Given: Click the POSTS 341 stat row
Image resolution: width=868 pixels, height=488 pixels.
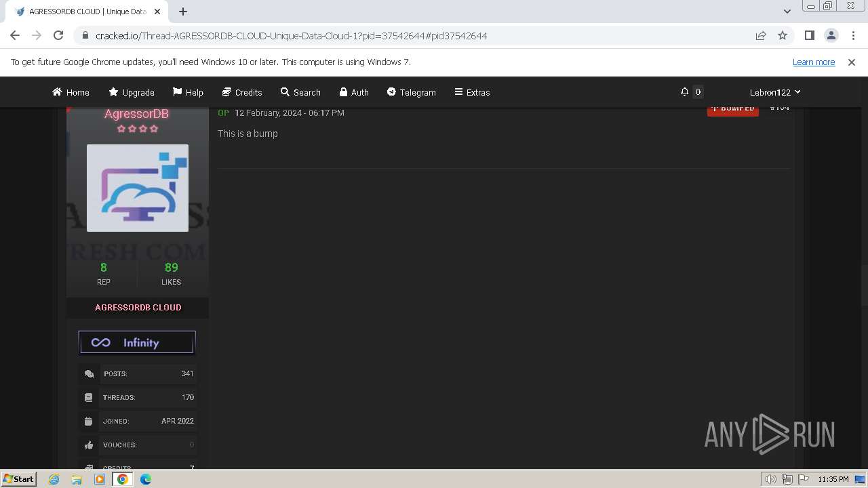Looking at the screenshot, I should tap(138, 373).
